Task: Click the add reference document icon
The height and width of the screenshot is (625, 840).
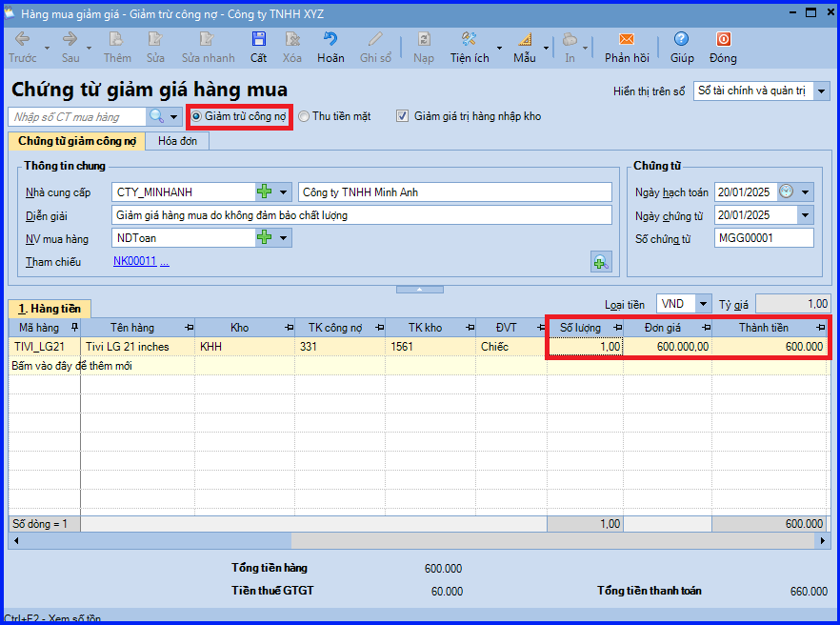Action: pos(600,262)
